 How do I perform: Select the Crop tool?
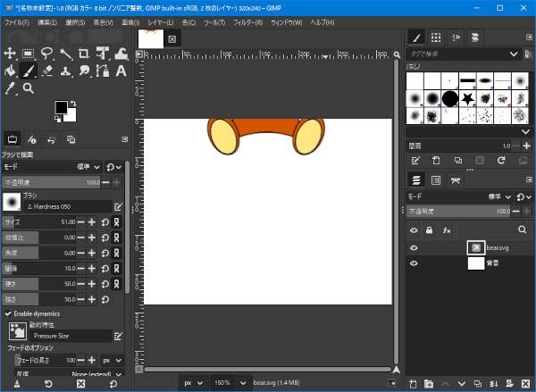point(83,54)
